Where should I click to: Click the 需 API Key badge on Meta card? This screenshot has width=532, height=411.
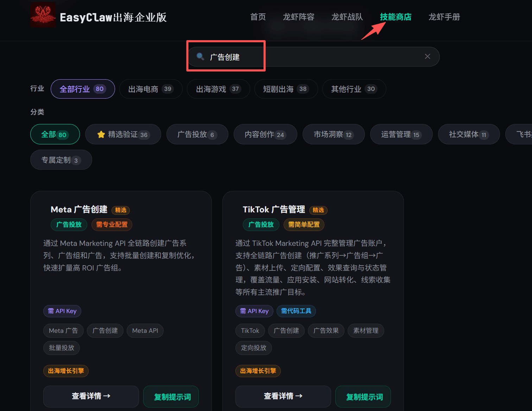(62, 311)
